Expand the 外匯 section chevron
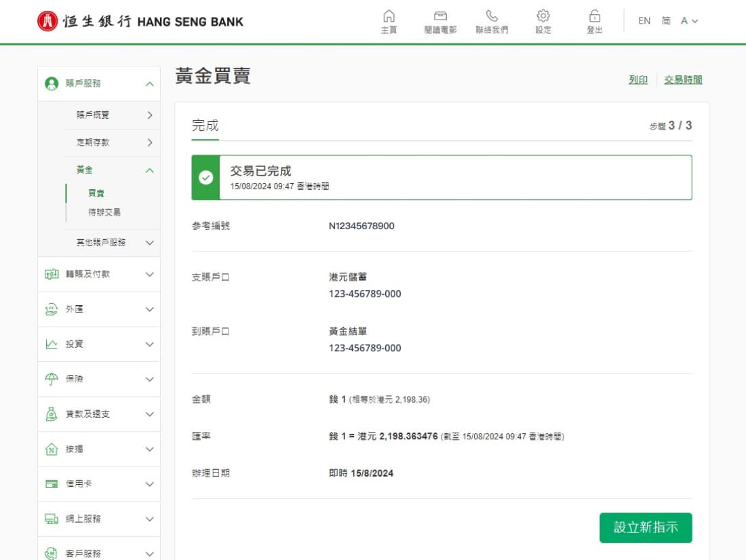This screenshot has height=560, width=746. click(x=150, y=310)
